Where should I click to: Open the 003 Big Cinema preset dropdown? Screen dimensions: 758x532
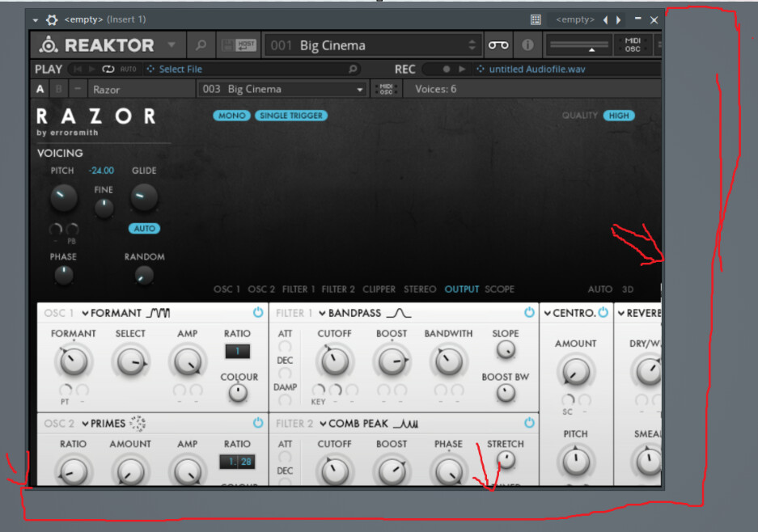282,90
